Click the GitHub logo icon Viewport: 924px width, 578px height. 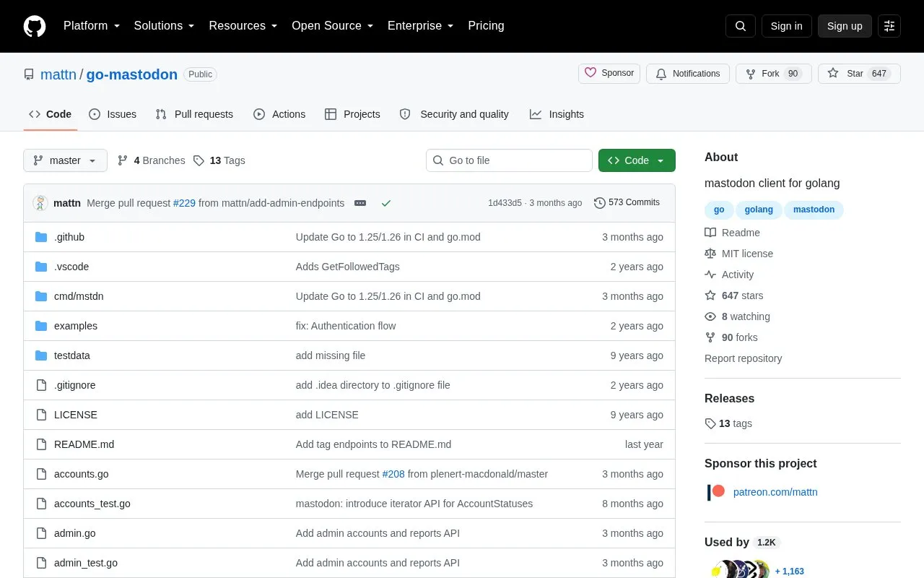(x=35, y=26)
